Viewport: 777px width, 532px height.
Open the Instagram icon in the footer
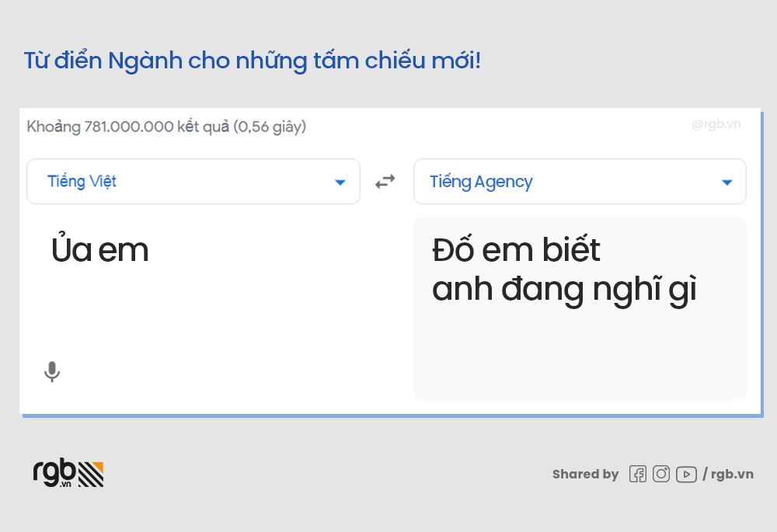tap(661, 474)
